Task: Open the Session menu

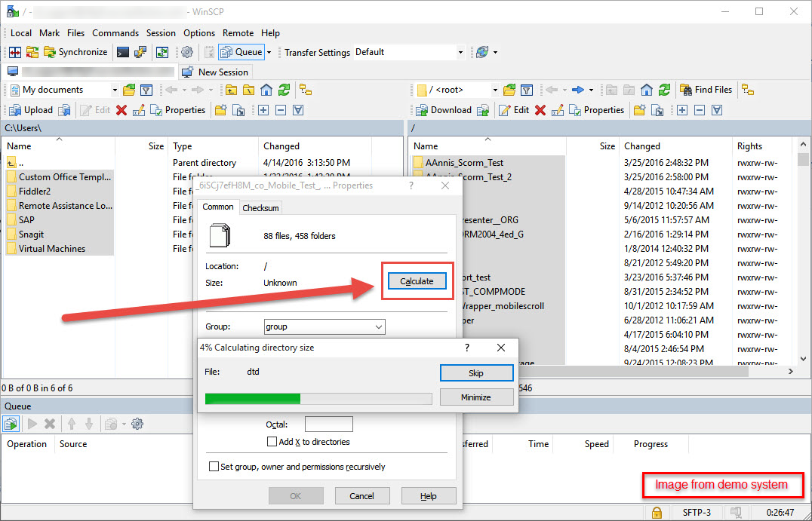Action: click(161, 33)
